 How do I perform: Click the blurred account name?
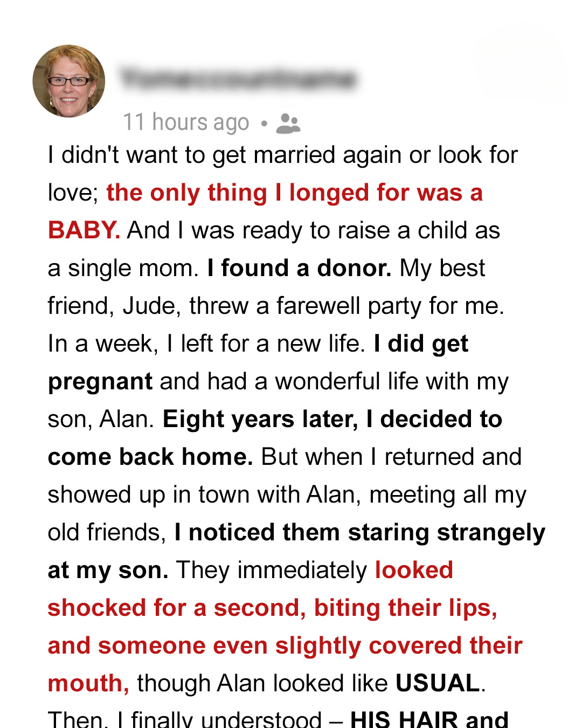(238, 79)
